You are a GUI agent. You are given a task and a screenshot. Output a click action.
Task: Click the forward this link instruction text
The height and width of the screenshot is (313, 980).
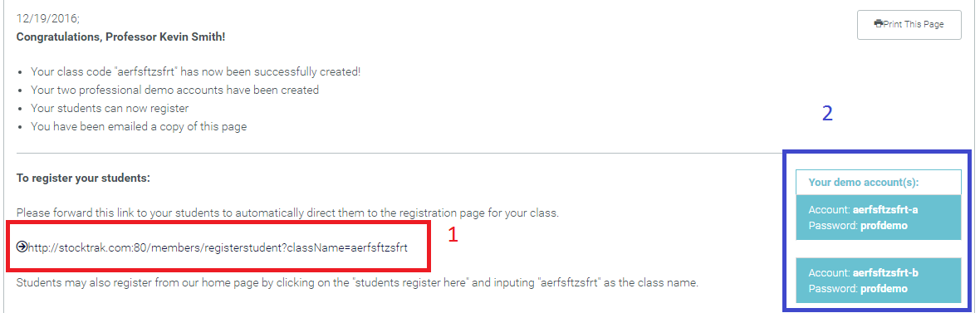click(287, 213)
